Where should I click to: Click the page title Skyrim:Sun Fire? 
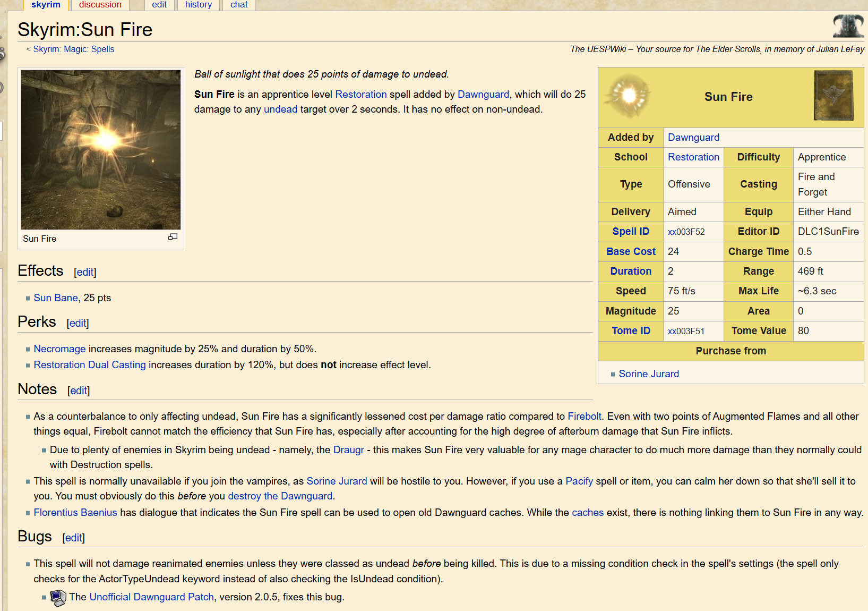[85, 30]
